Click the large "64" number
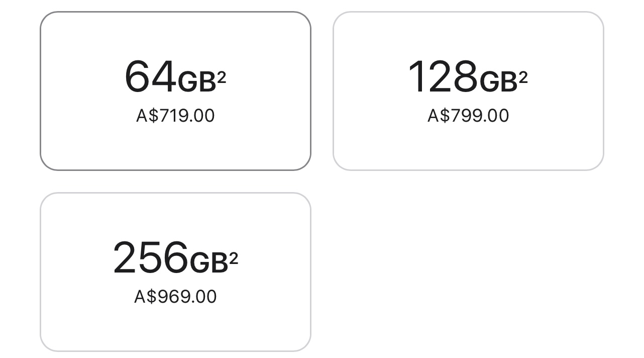 click(150, 77)
